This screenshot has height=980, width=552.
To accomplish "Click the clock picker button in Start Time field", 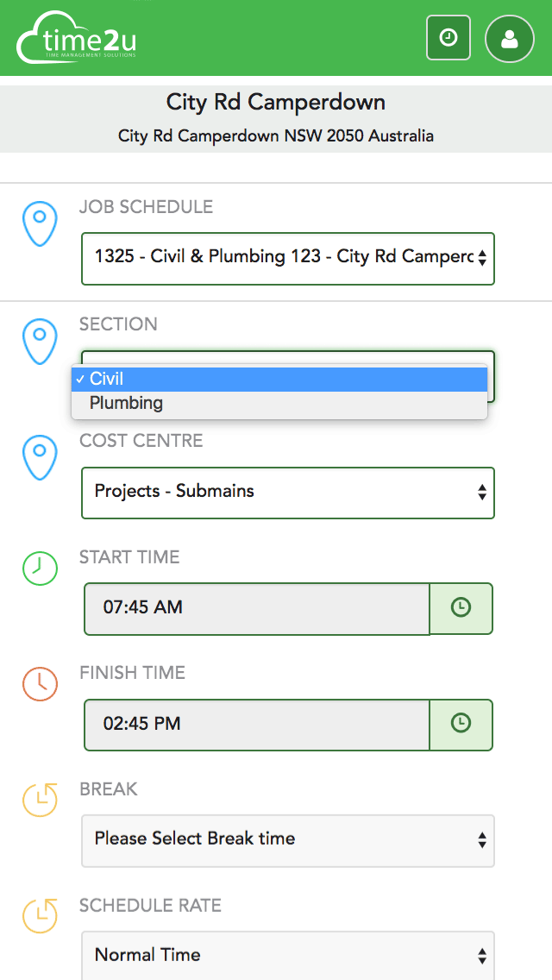I will click(461, 608).
